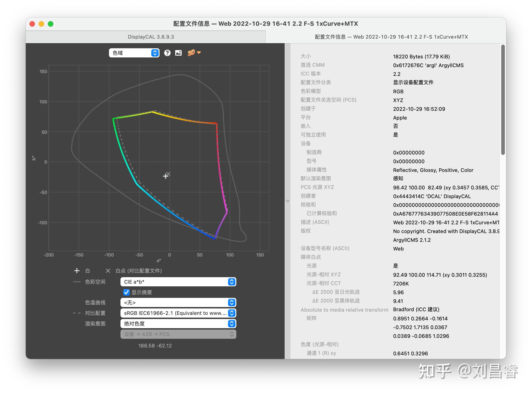Open the CIE a*b* colorspace dropdown

coord(178,282)
